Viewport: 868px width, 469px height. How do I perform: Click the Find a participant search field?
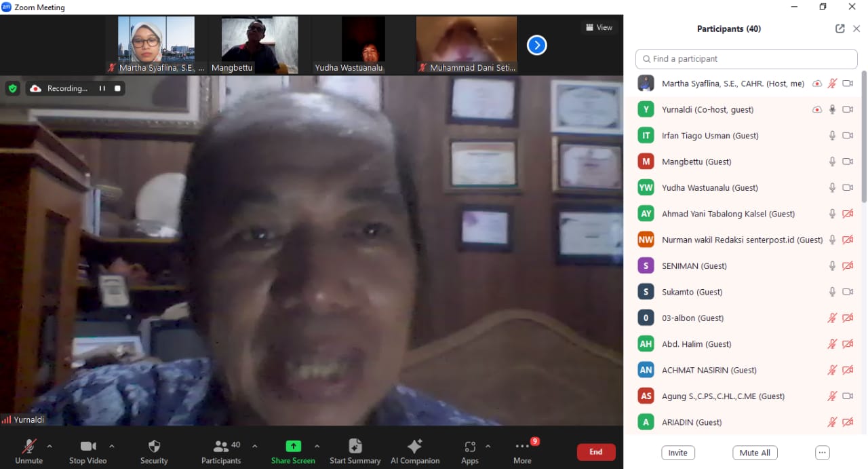point(747,59)
